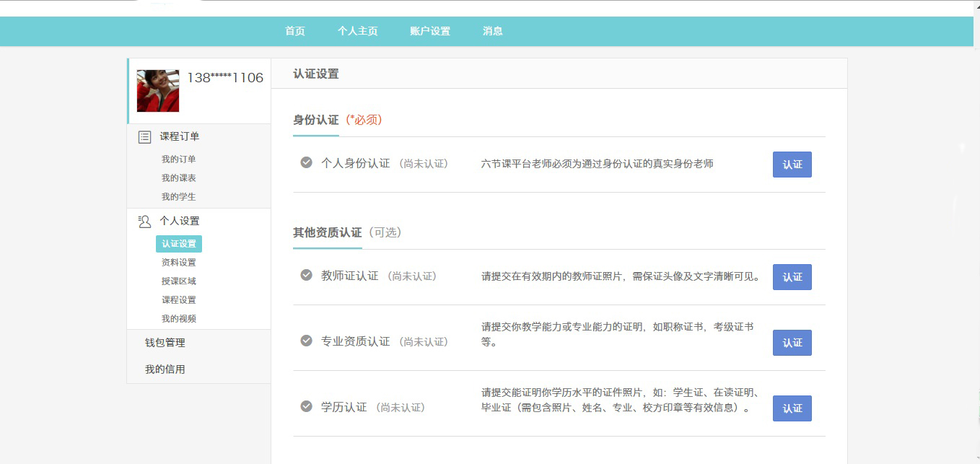Select 我的课表 in sidebar menu
This screenshot has height=464, width=980.
(178, 178)
